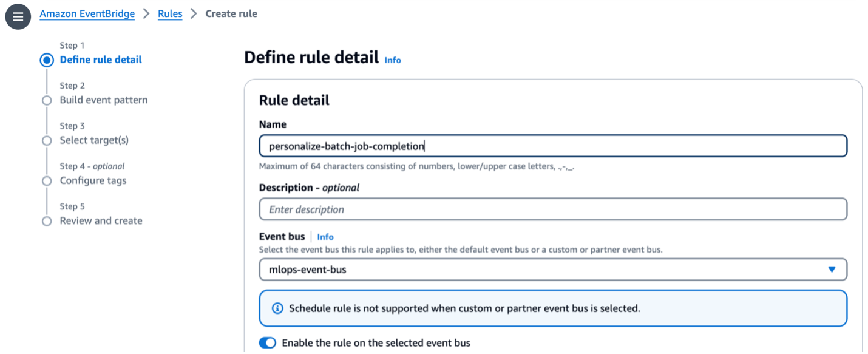Viewport: 868px width, 354px height.
Task: Select the Step 4 radio indicator
Action: point(47,180)
